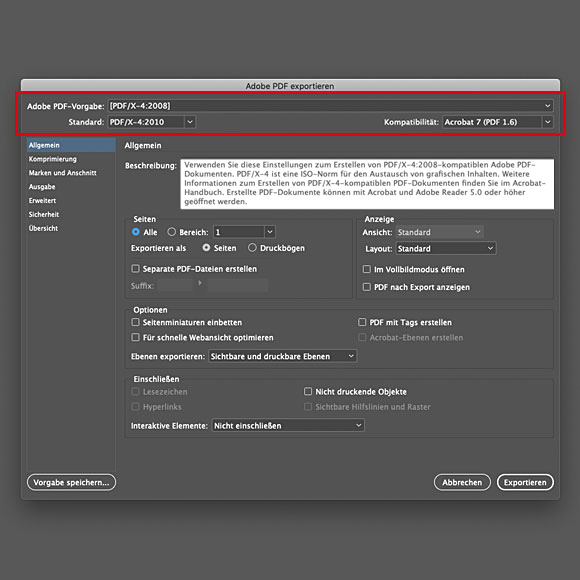Enable PDF mit Tags erstellen
The height and width of the screenshot is (580, 580).
point(362,322)
